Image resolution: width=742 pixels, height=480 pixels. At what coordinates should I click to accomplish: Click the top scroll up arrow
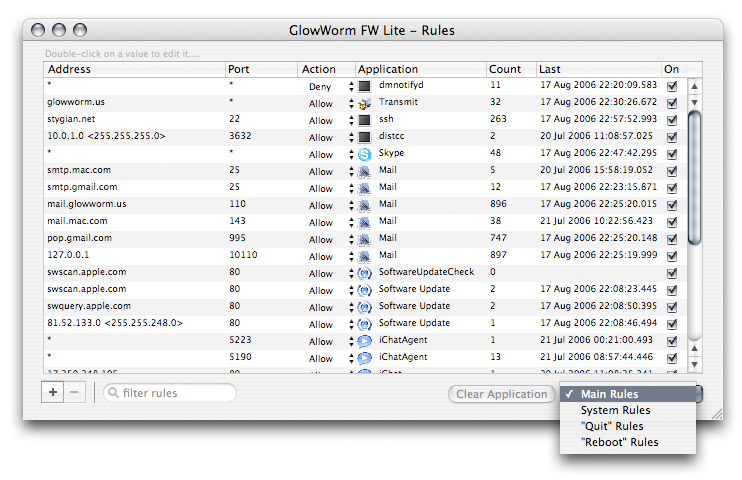click(694, 86)
